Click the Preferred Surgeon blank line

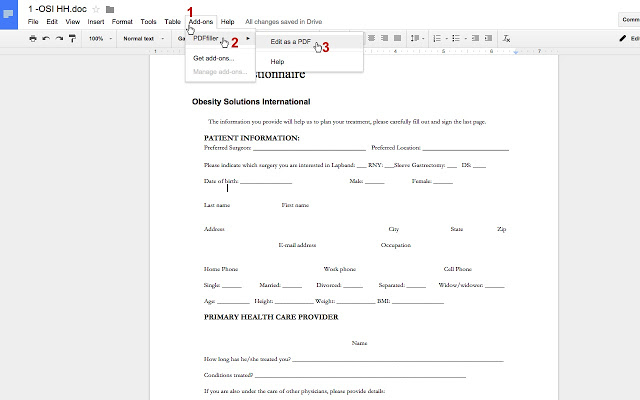[309, 149]
